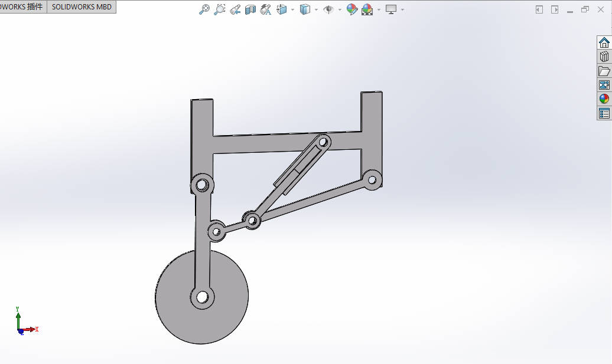Open the Display Style dropdown arrow
Viewport: 612px width, 364px height.
[x=316, y=10]
